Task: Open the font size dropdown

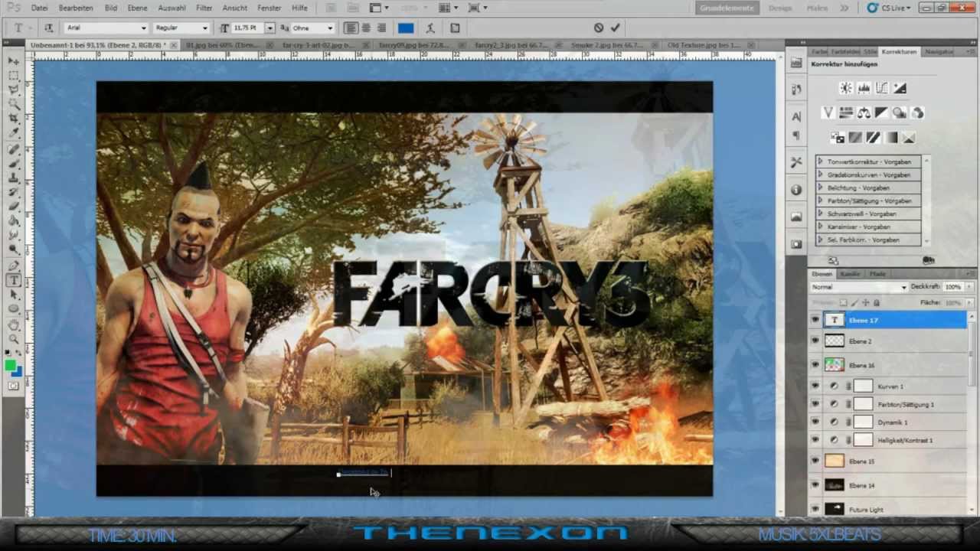Action: point(269,28)
